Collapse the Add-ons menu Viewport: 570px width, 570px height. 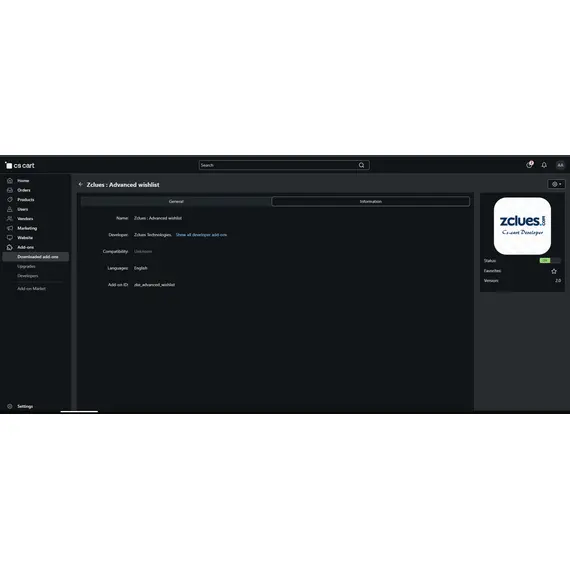pyautogui.click(x=25, y=247)
